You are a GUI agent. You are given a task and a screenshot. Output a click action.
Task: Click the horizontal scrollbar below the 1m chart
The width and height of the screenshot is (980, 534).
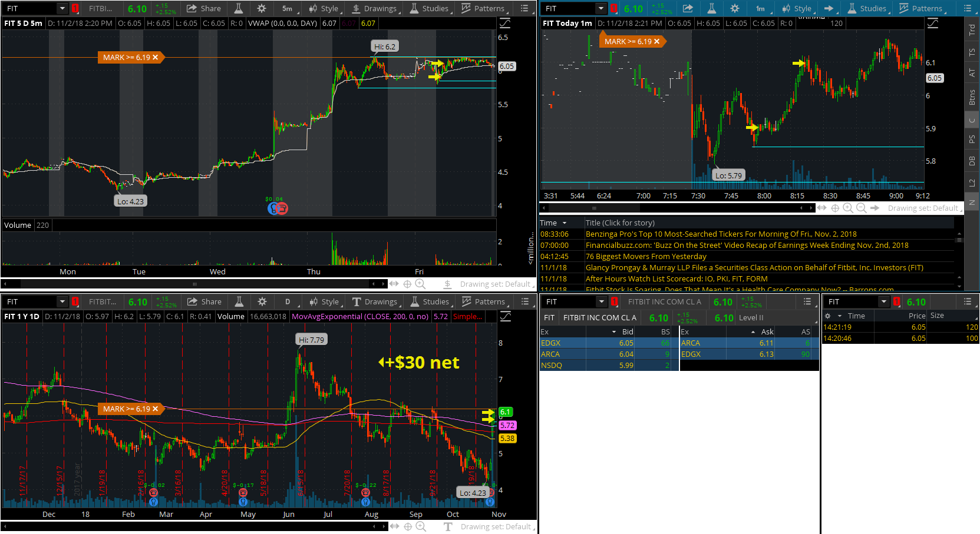click(x=677, y=208)
